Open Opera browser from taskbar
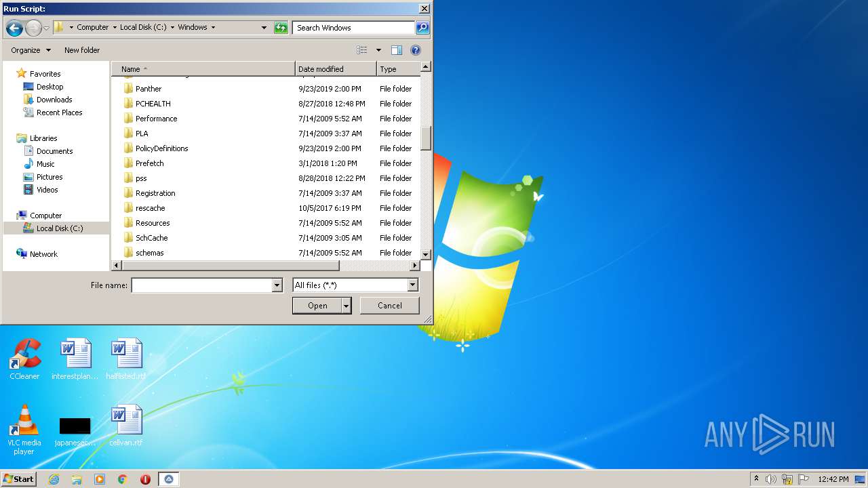Image resolution: width=868 pixels, height=488 pixels. point(145,479)
